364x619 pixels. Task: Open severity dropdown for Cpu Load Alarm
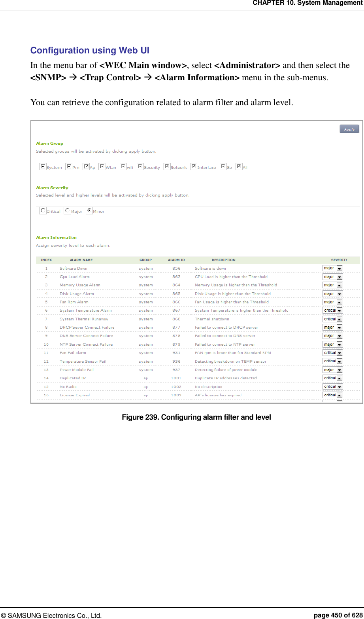click(x=339, y=276)
